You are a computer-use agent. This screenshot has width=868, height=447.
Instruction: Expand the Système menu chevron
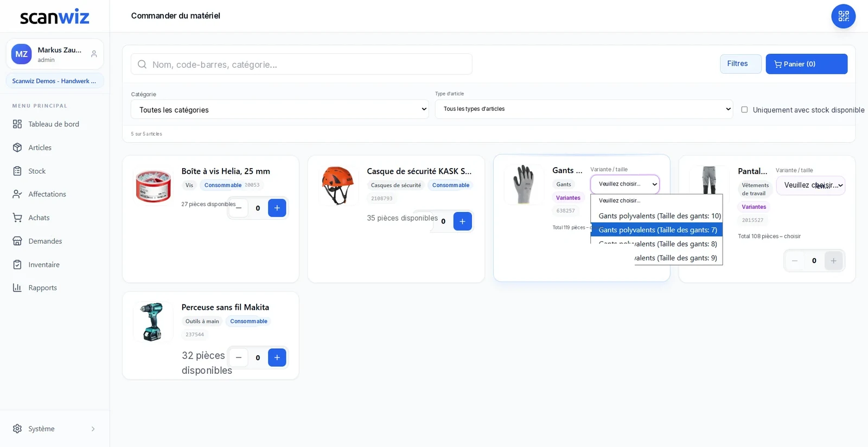pyautogui.click(x=93, y=429)
